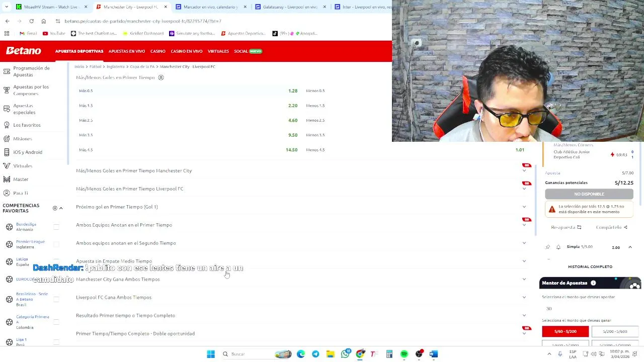Open Apuestas Deportivas menu

[x=79, y=51]
